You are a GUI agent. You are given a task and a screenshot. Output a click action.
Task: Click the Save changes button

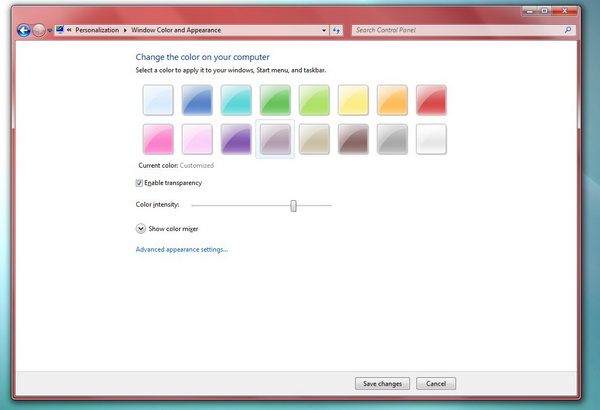(383, 383)
